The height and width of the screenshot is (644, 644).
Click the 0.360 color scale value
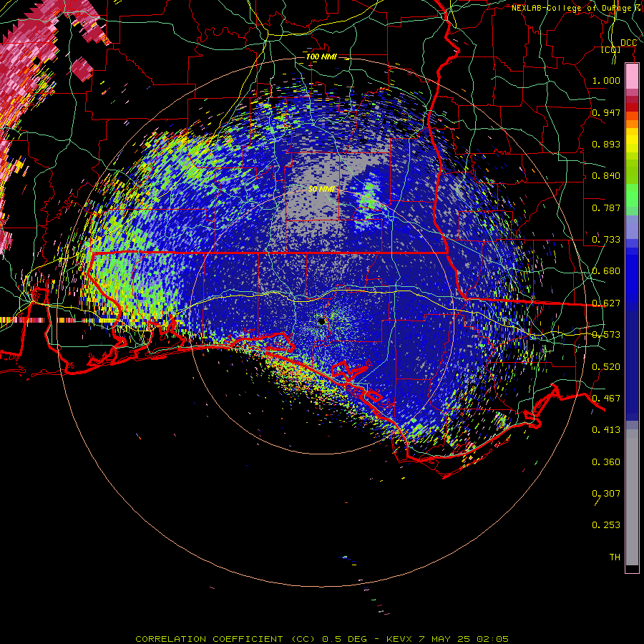(x=606, y=462)
